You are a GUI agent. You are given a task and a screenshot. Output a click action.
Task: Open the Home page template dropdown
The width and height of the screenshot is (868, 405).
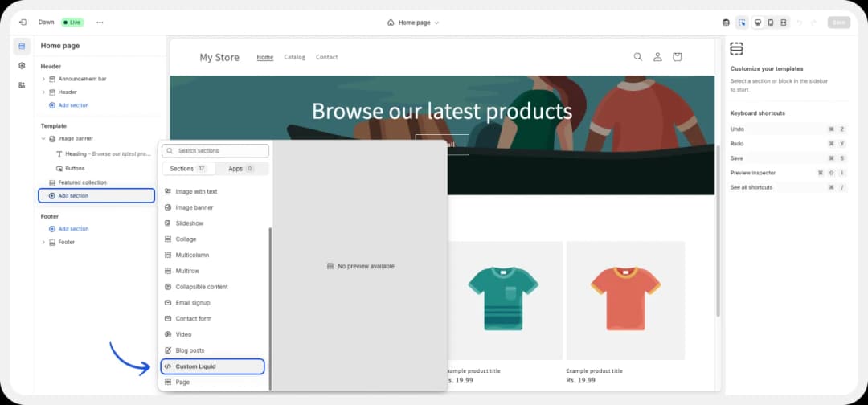point(413,22)
